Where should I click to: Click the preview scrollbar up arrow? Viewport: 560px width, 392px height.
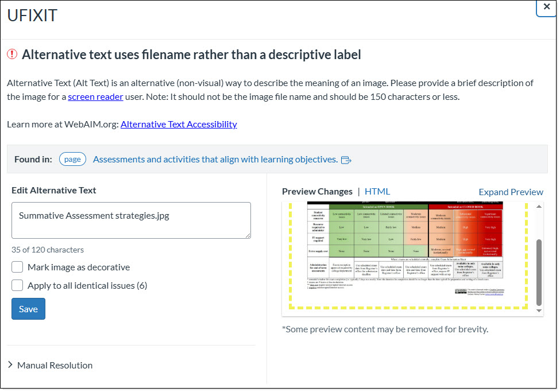[539, 207]
